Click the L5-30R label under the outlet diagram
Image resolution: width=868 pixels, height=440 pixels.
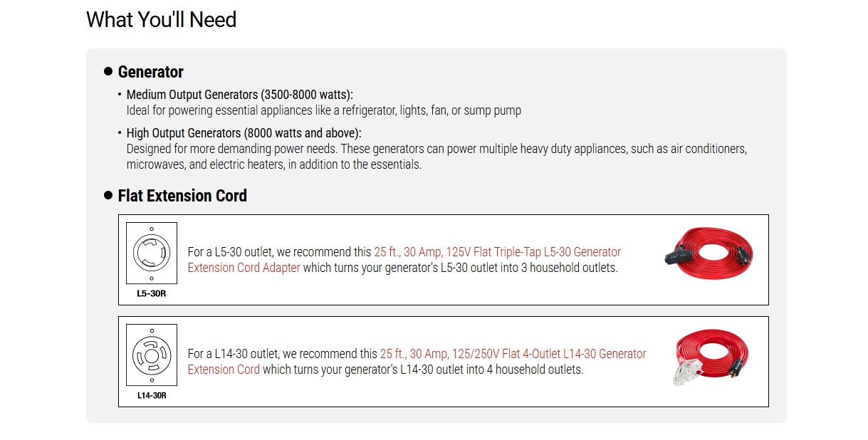coord(152,293)
